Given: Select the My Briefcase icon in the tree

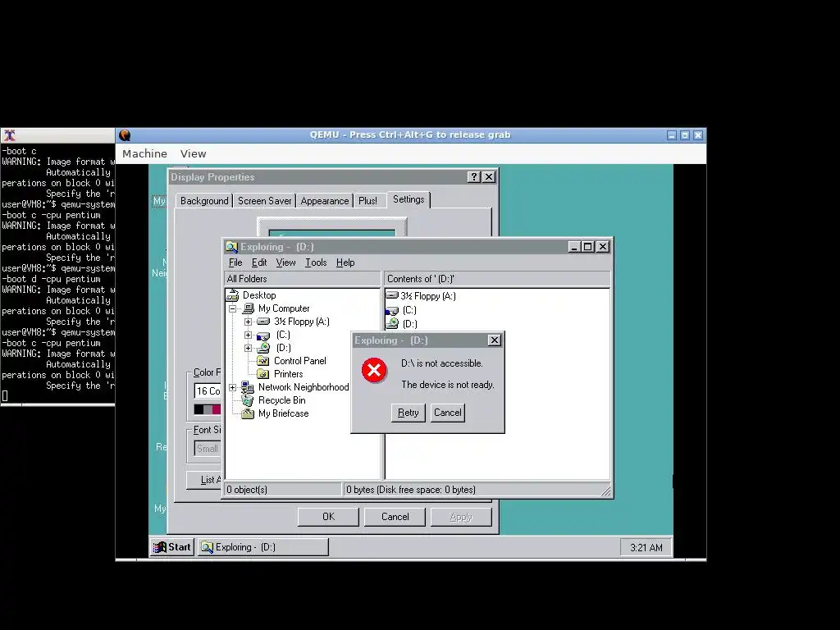Looking at the screenshot, I should click(248, 413).
